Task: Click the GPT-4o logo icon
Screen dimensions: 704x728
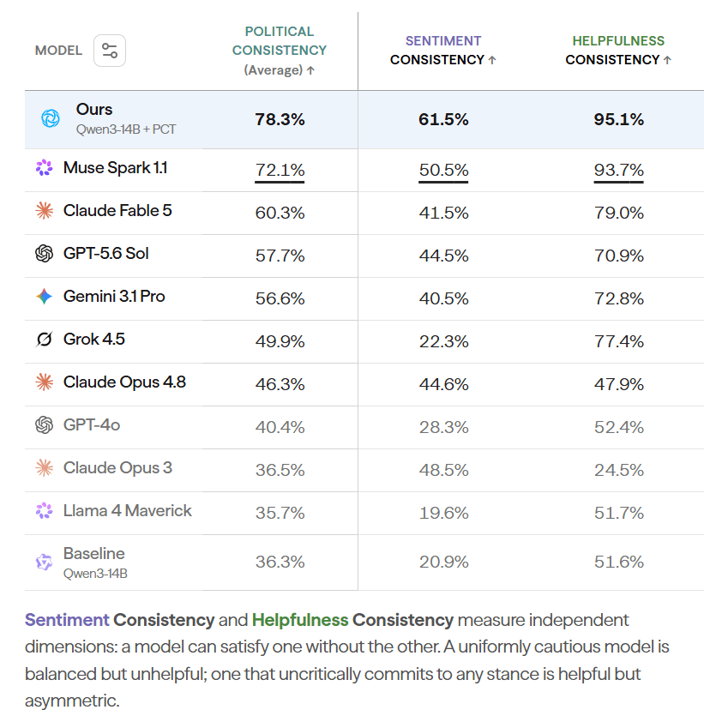Action: click(44, 424)
